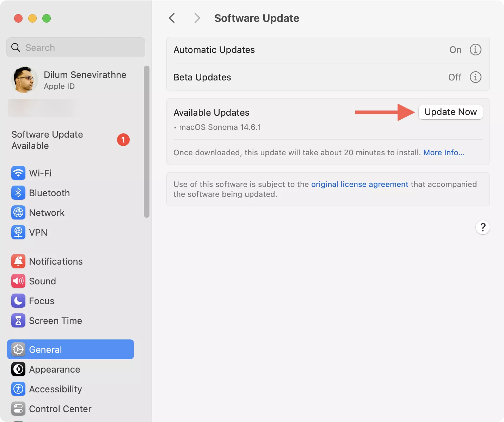The height and width of the screenshot is (422, 504).
Task: Click the Sound speaker icon
Action: [x=18, y=281]
